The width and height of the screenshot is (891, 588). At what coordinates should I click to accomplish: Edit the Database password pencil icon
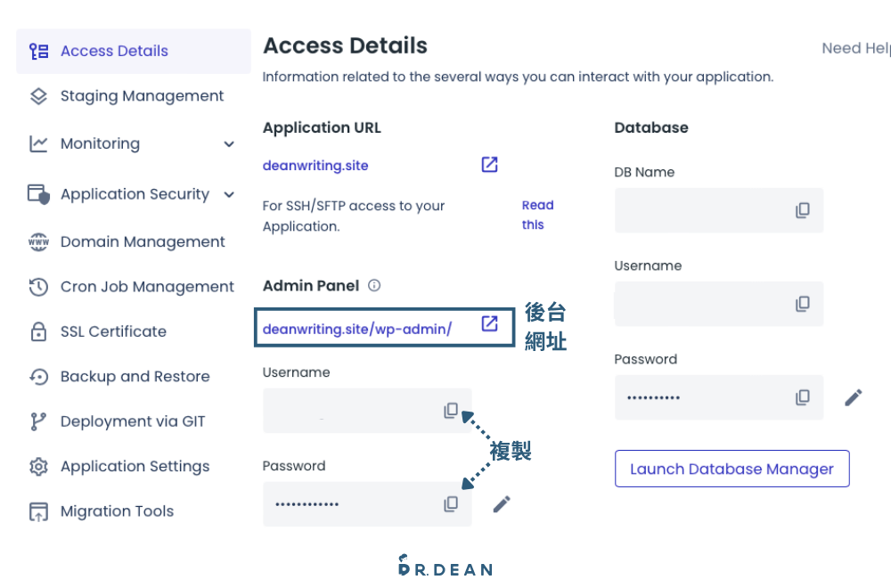[853, 397]
